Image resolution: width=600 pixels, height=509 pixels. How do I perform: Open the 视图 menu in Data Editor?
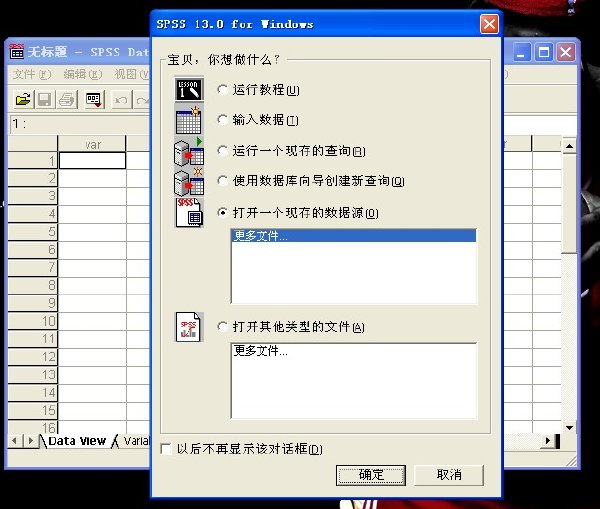(x=131, y=74)
